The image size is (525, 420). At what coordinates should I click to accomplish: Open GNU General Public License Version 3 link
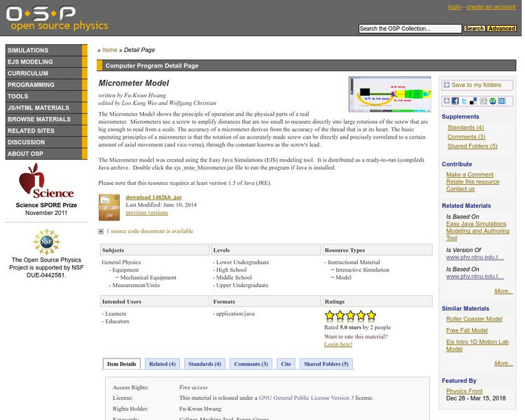[306, 398]
